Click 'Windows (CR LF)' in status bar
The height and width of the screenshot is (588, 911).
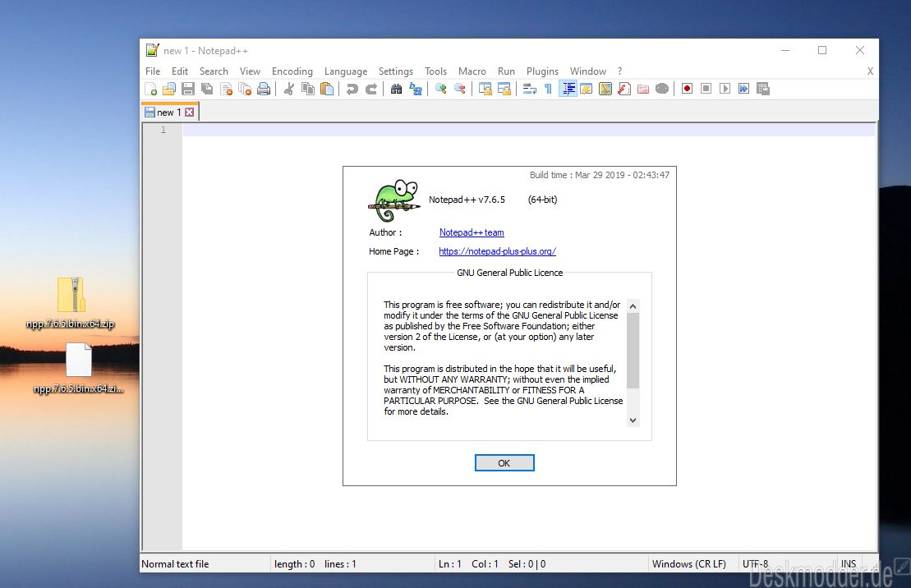click(x=689, y=563)
